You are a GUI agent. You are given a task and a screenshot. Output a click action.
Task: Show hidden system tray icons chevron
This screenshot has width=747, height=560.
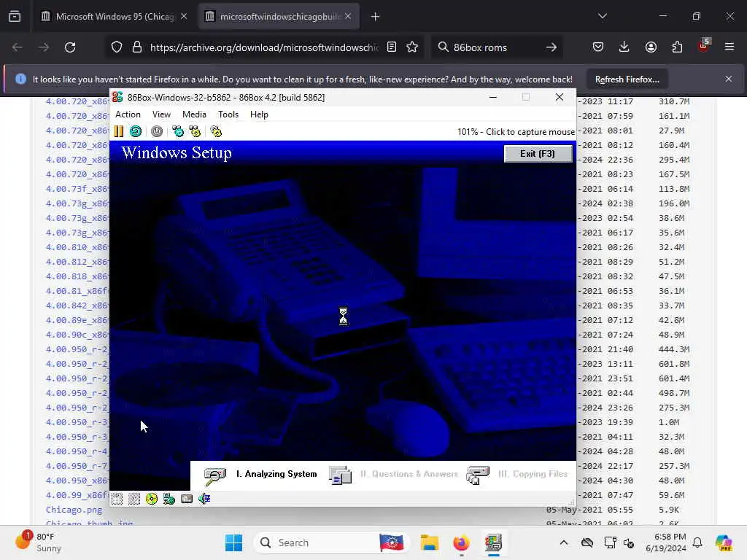(x=564, y=542)
